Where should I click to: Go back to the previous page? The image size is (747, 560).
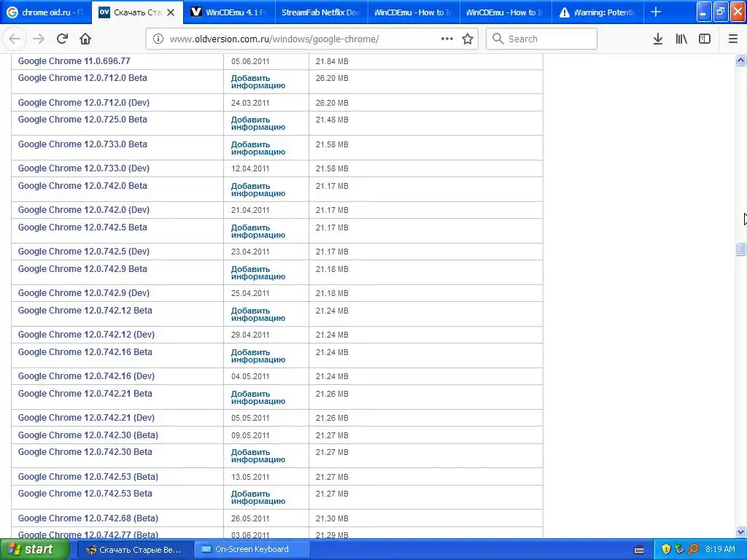(x=15, y=39)
